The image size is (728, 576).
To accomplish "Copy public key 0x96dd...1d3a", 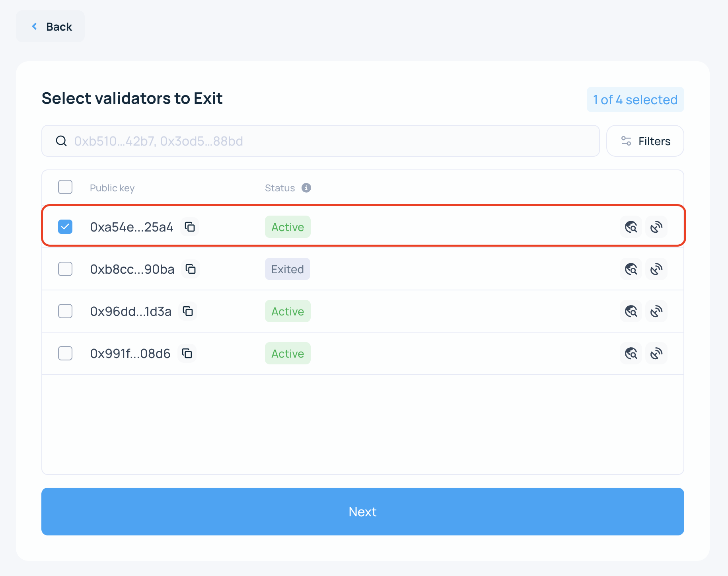I will pos(188,311).
